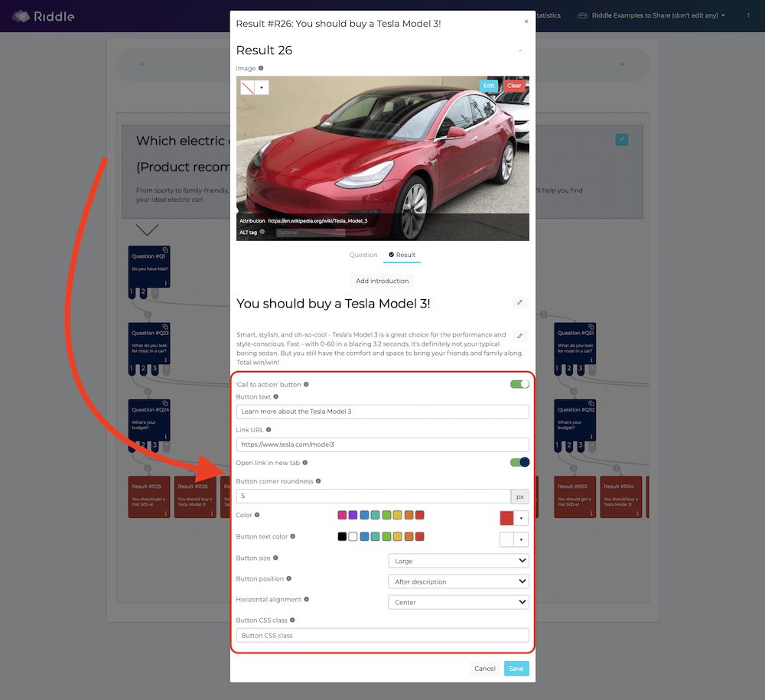
Task: Click the Riddle logo in the top bar
Action: (43, 16)
